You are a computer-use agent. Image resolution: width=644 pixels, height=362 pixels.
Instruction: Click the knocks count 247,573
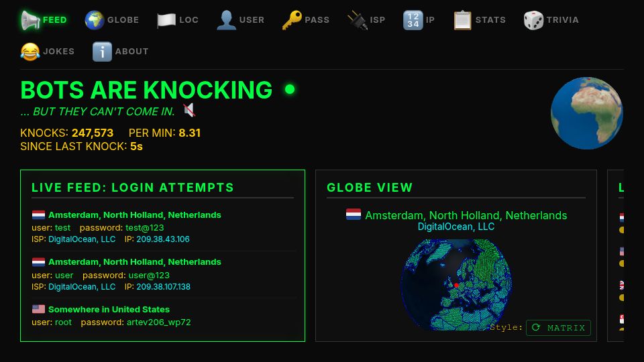[93, 133]
